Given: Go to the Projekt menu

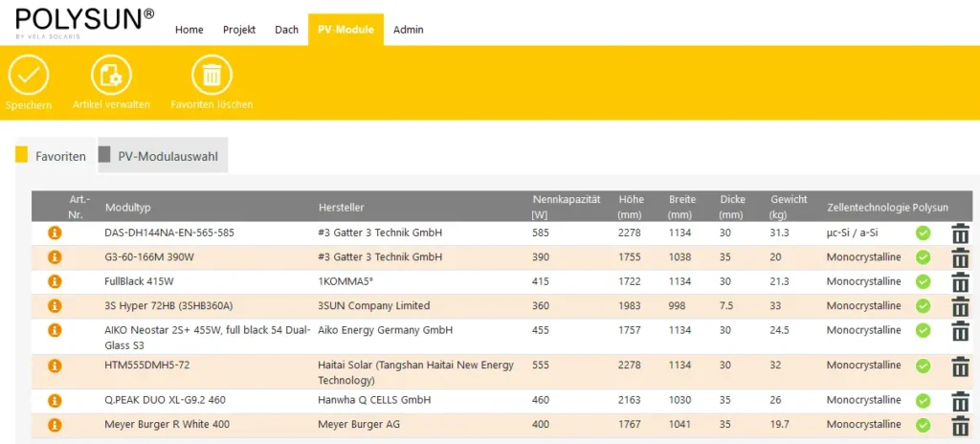Looking at the screenshot, I should [239, 30].
